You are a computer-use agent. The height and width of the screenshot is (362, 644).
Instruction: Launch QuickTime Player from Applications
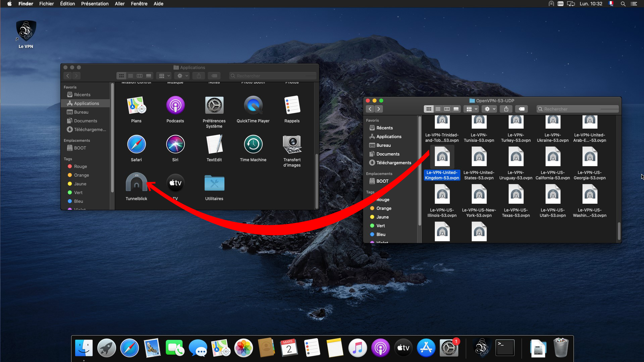coord(253,105)
